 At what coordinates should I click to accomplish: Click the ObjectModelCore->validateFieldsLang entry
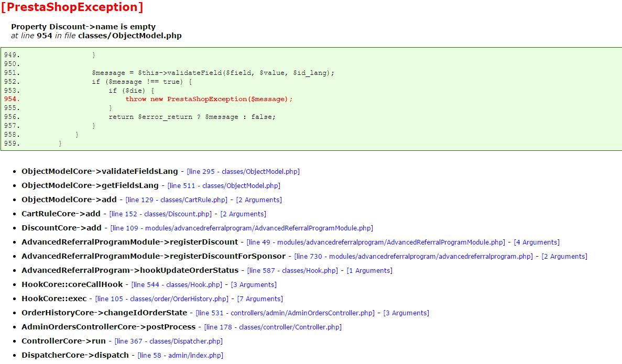tap(100, 171)
